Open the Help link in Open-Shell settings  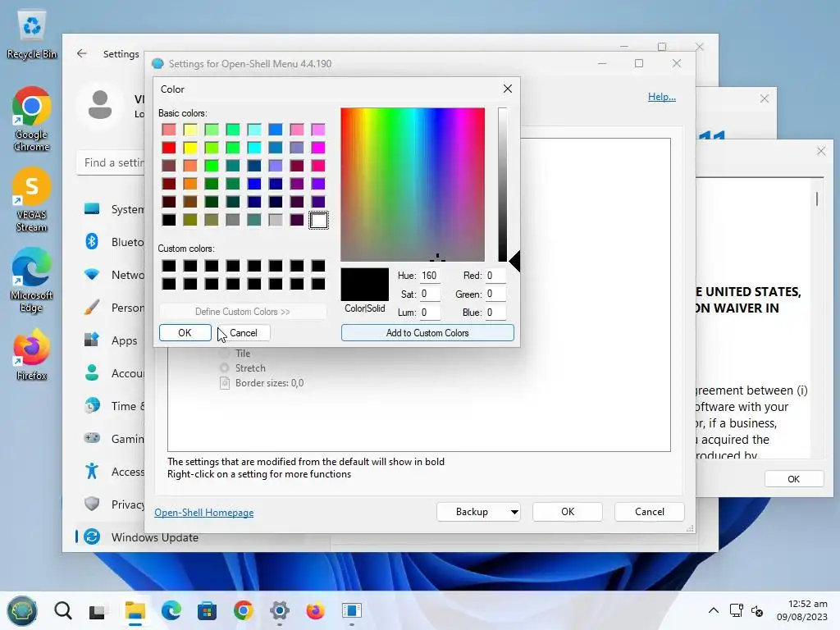pyautogui.click(x=662, y=97)
